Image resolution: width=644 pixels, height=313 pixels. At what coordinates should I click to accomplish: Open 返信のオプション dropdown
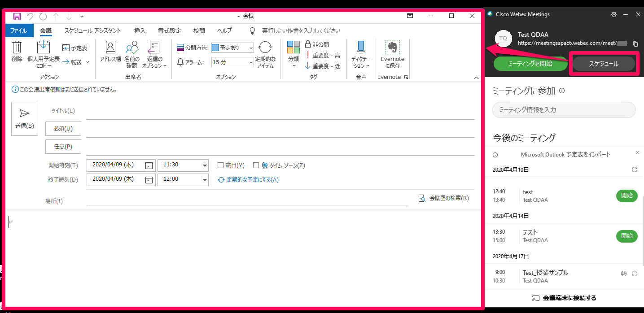pos(154,54)
